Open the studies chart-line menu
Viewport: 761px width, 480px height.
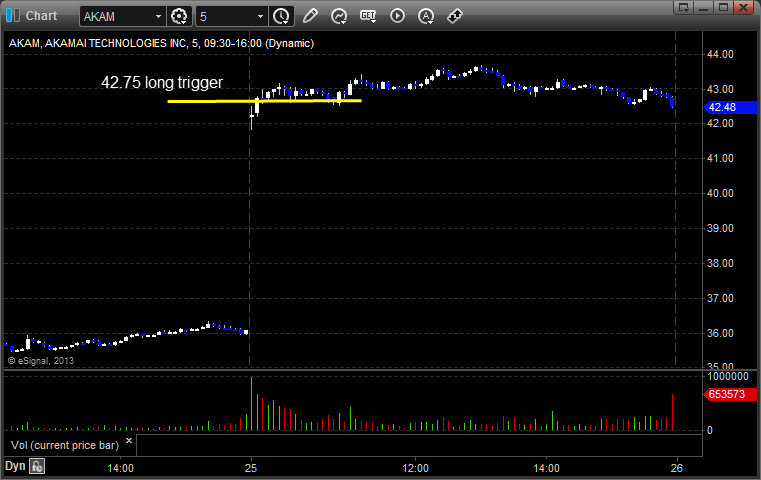pyautogui.click(x=339, y=17)
